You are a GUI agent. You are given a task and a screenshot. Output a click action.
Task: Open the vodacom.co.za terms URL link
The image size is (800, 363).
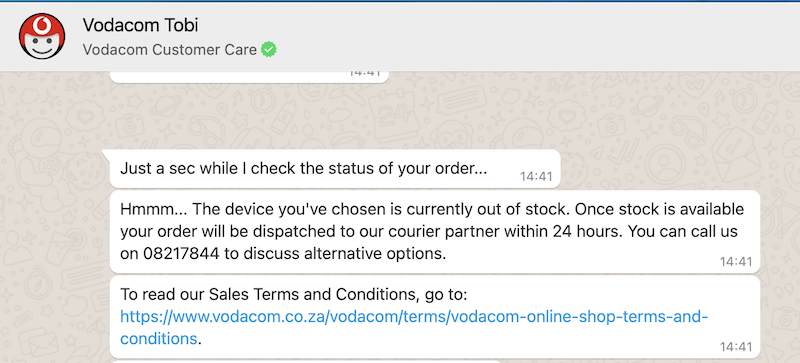click(414, 317)
